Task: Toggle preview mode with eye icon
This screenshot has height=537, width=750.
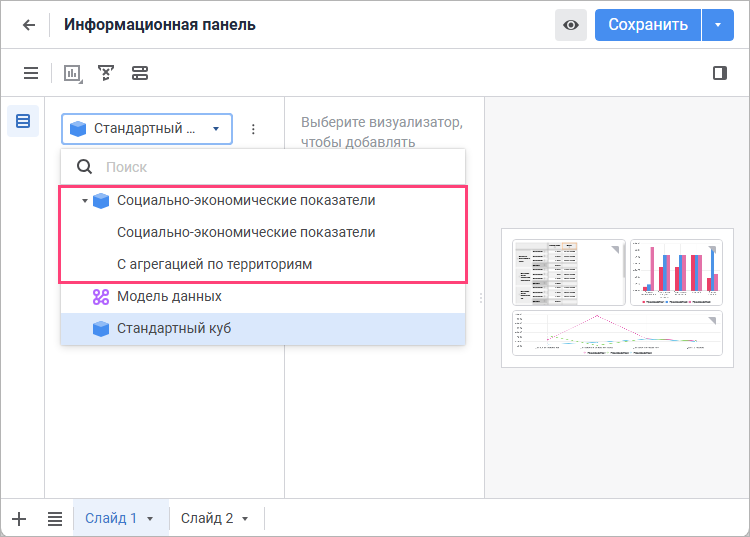Action: click(571, 25)
